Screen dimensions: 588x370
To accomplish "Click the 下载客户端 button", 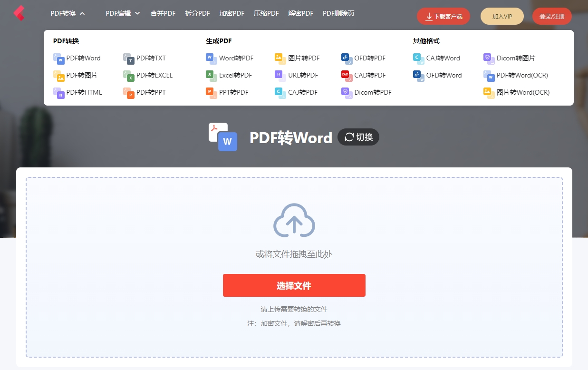I will [x=443, y=16].
